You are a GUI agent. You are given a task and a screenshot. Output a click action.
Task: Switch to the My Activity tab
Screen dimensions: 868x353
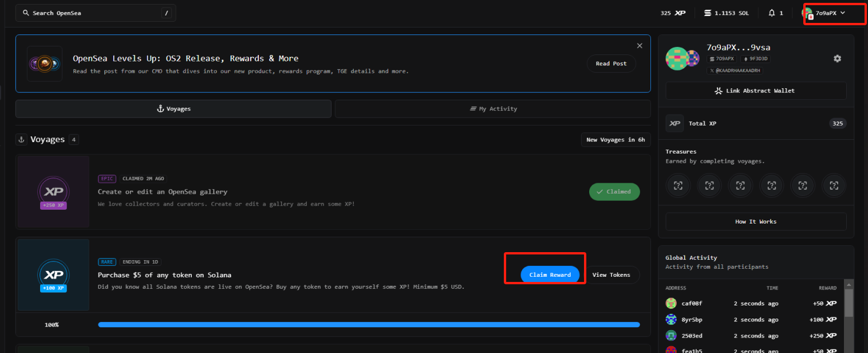click(493, 108)
